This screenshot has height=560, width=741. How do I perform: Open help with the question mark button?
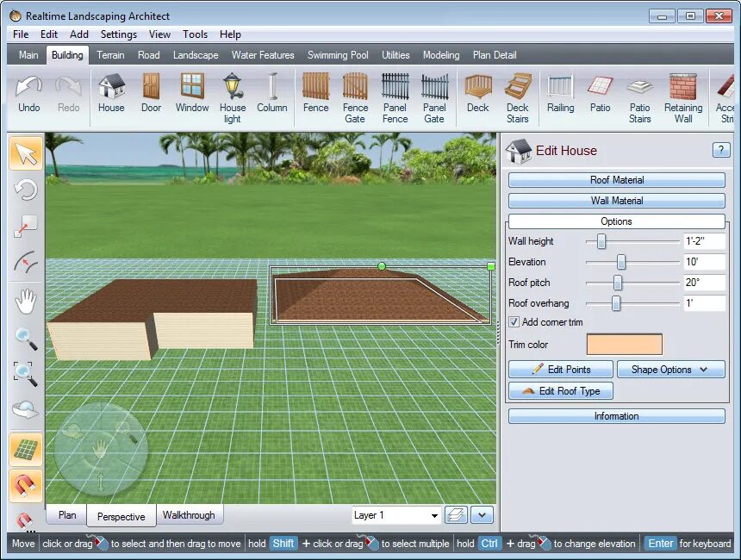point(720,150)
